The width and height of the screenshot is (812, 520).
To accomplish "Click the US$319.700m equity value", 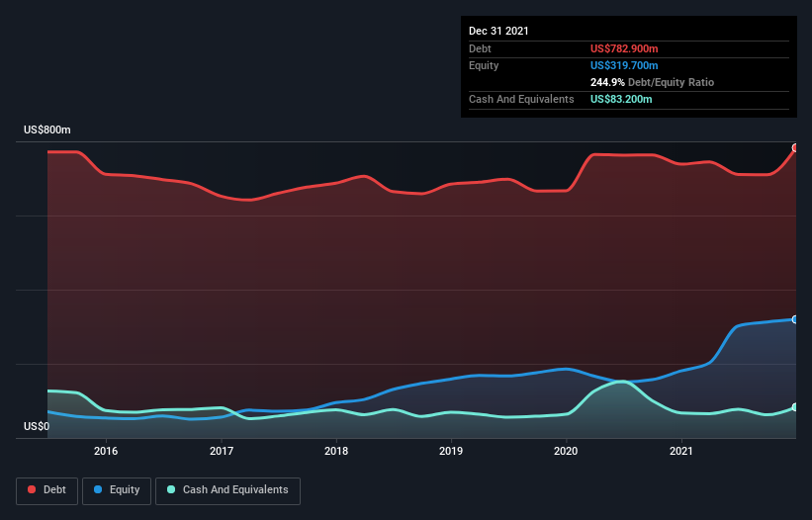I will pyautogui.click(x=624, y=65).
